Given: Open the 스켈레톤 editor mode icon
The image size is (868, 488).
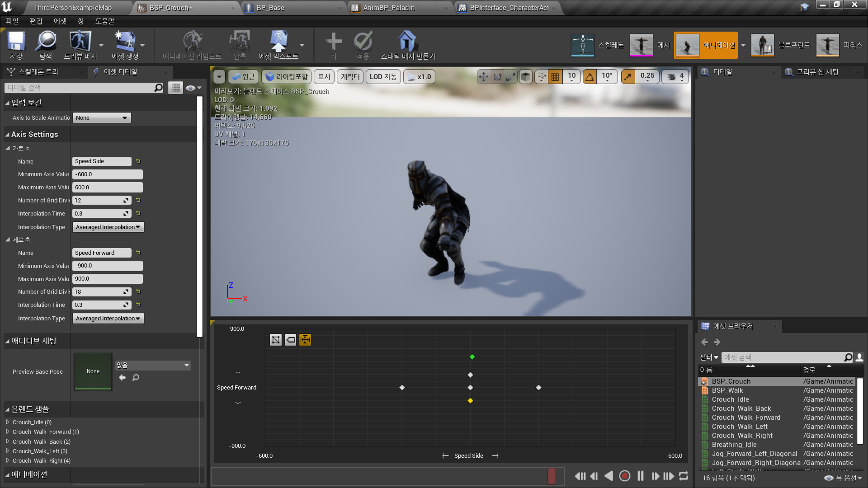Looking at the screenshot, I should coord(583,45).
